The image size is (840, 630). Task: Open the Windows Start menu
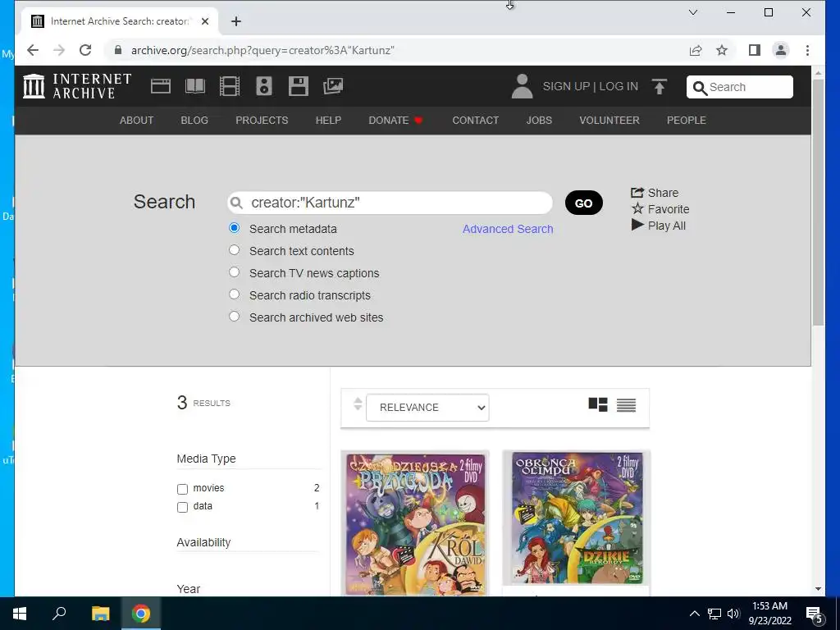click(x=20, y=614)
